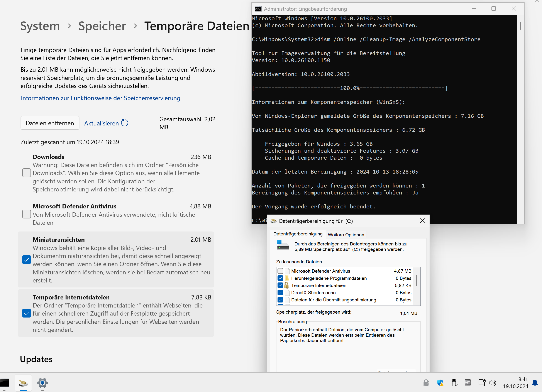
Task: Check the Downloads checkbox
Action: tap(26, 173)
